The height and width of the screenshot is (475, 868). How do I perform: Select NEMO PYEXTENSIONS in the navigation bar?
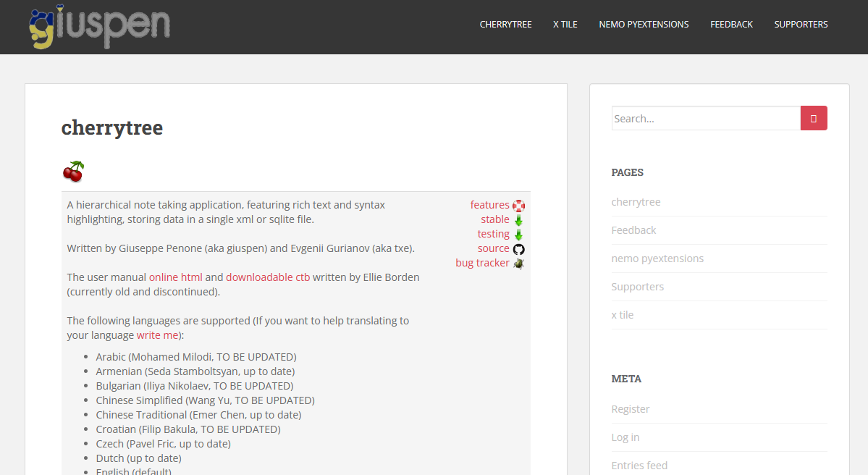point(644,24)
